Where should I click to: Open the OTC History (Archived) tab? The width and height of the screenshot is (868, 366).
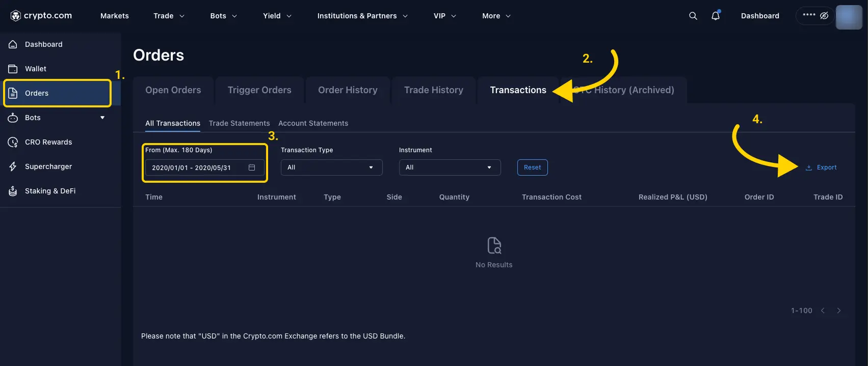coord(624,90)
